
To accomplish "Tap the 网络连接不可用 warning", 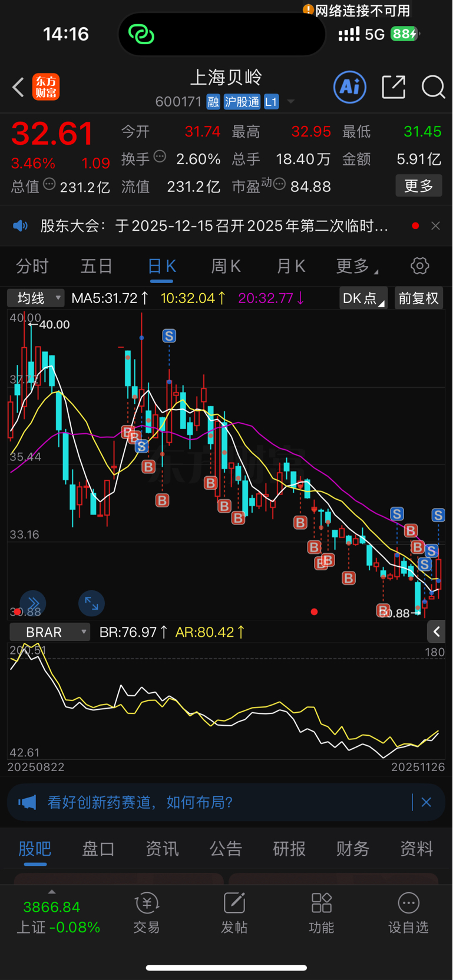I will tap(356, 11).
